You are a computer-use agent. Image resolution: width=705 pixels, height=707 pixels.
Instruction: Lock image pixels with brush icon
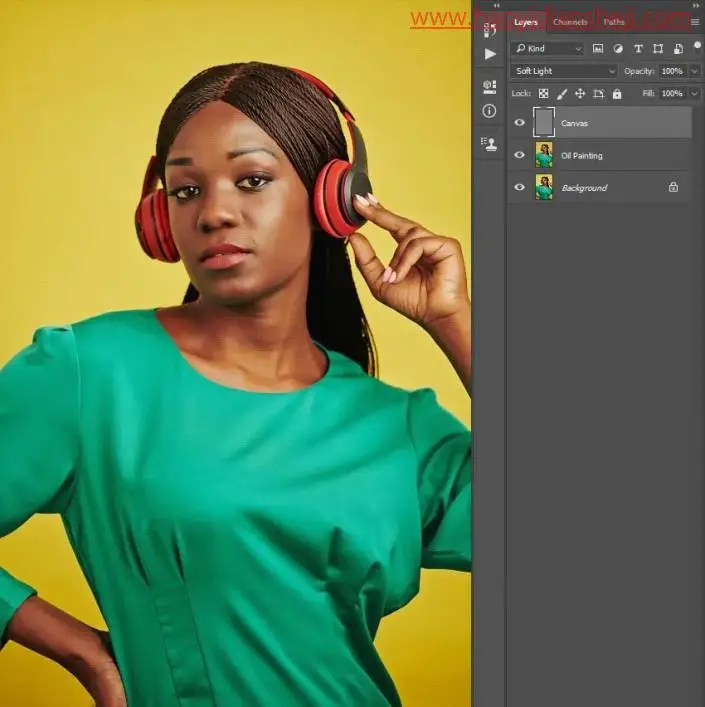562,94
